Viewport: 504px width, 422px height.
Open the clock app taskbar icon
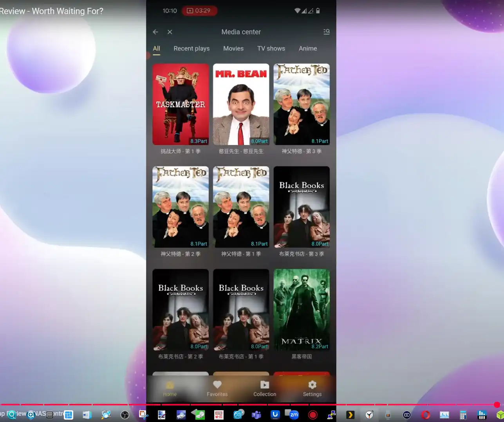point(369,415)
